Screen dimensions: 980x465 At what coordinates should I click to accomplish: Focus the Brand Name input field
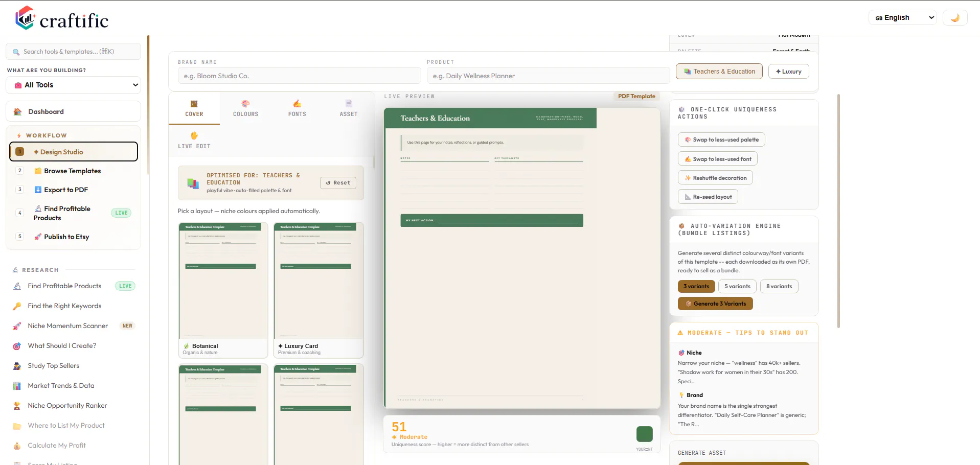tap(299, 76)
